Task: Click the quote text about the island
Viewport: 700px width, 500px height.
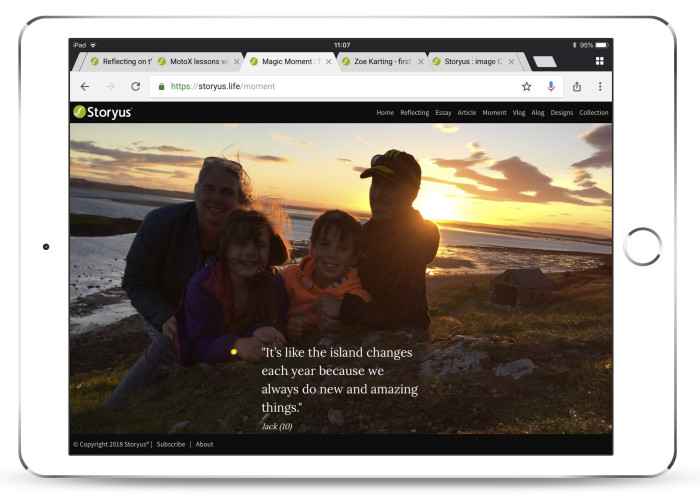Action: click(339, 380)
